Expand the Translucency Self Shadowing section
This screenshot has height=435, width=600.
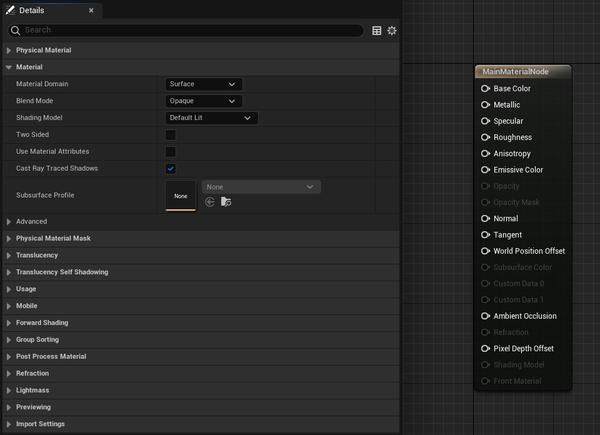coord(8,272)
